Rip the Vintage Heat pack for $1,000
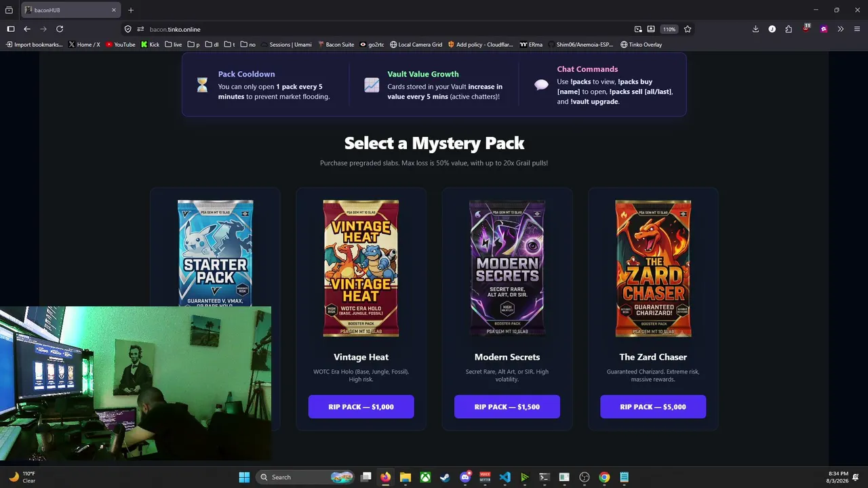The height and width of the screenshot is (488, 868). pyautogui.click(x=361, y=407)
